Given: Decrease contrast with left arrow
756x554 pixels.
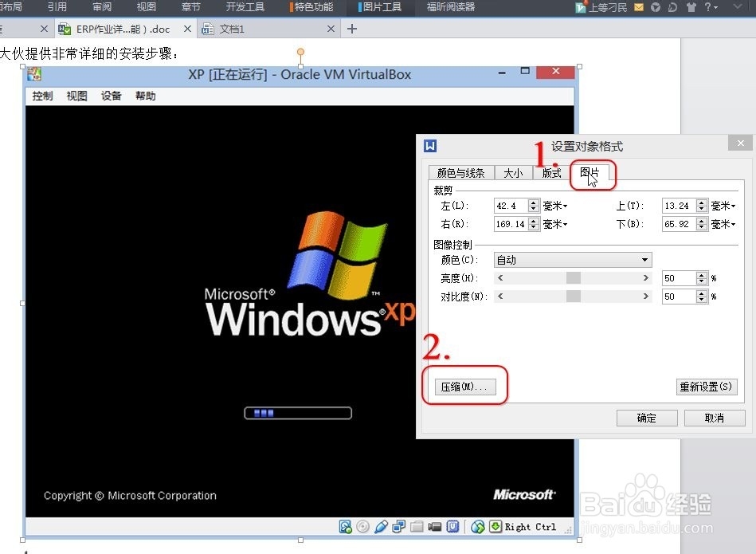Looking at the screenshot, I should tap(500, 296).
